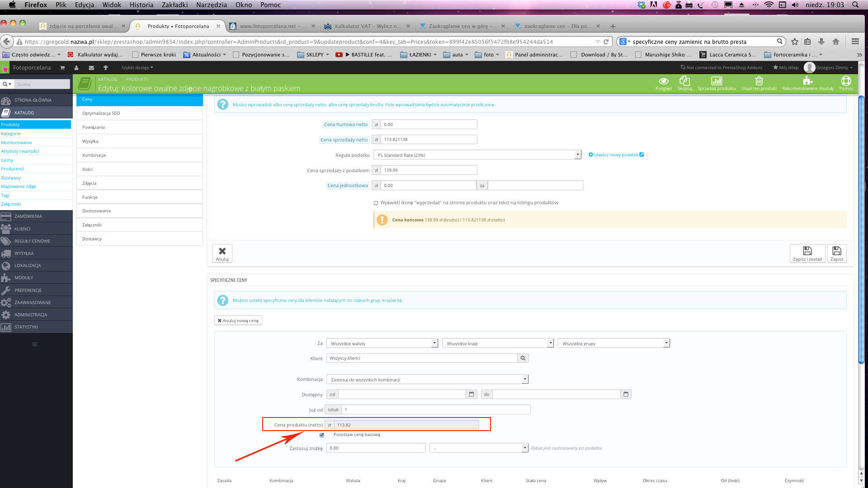Click Utwórz nowy podatek link

pyautogui.click(x=616, y=155)
